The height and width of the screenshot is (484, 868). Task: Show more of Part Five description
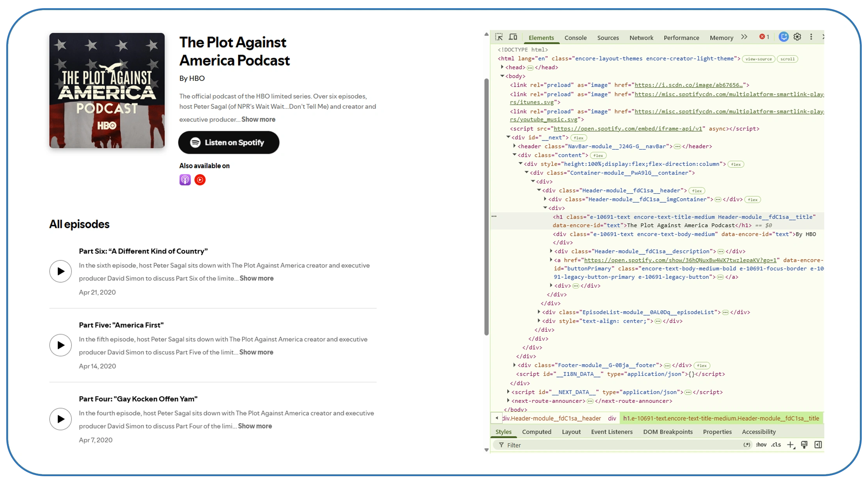pyautogui.click(x=256, y=352)
